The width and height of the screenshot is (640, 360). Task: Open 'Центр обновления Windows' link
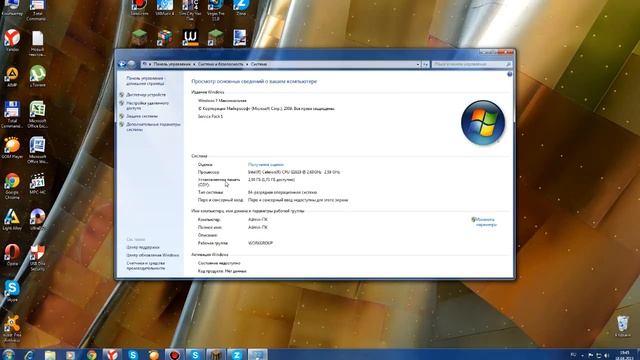[x=153, y=255]
